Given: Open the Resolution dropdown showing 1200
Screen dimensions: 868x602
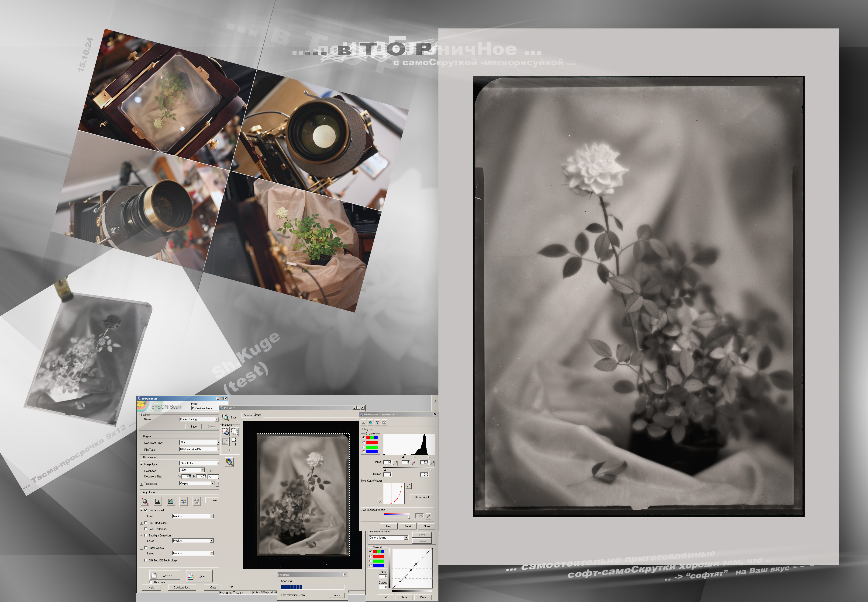Looking at the screenshot, I should tap(202, 470).
